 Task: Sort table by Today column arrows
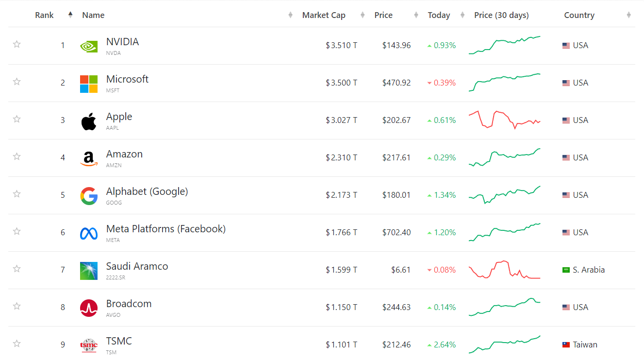(x=462, y=15)
